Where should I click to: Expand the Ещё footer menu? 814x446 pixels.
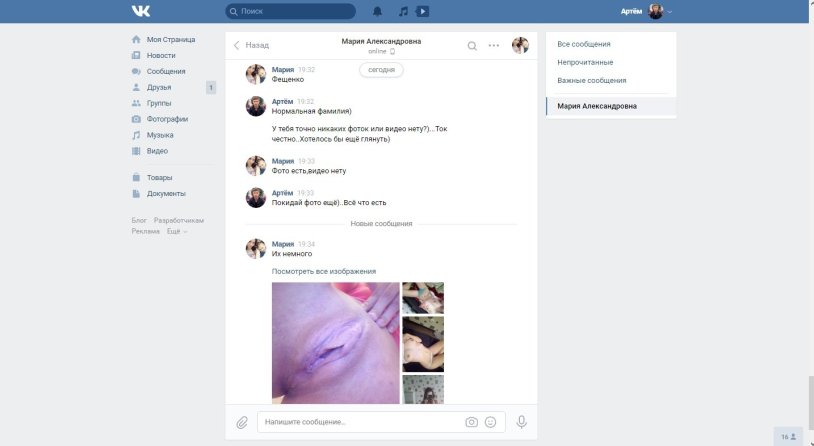pos(176,231)
